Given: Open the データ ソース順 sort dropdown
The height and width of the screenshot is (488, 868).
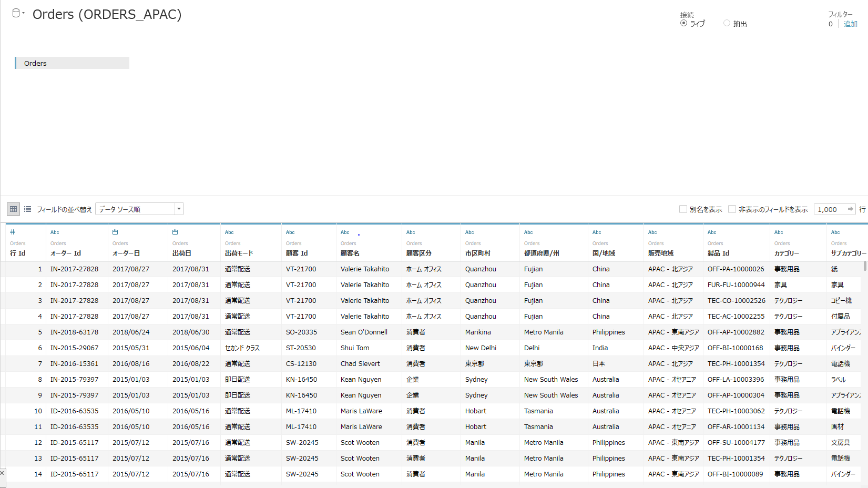Looking at the screenshot, I should point(179,209).
